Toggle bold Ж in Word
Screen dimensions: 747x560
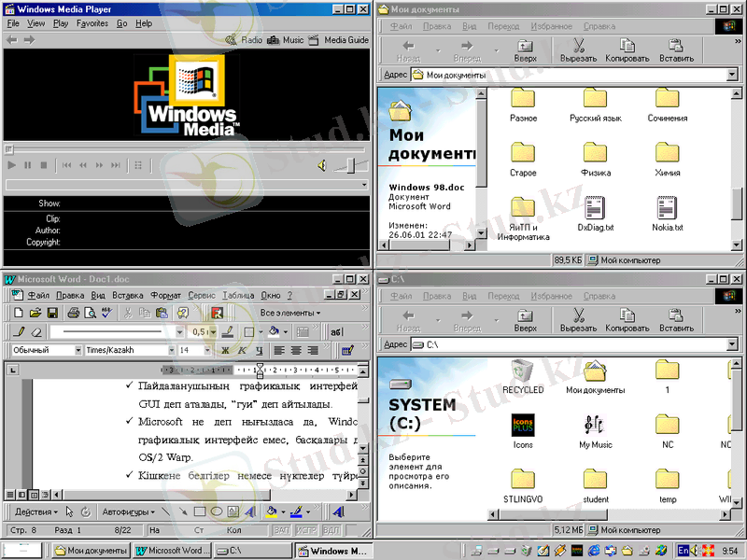225,351
